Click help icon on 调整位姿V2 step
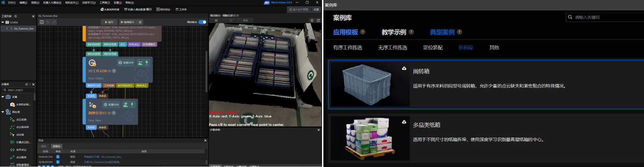The height and width of the screenshot is (167, 644). pyautogui.click(x=114, y=113)
